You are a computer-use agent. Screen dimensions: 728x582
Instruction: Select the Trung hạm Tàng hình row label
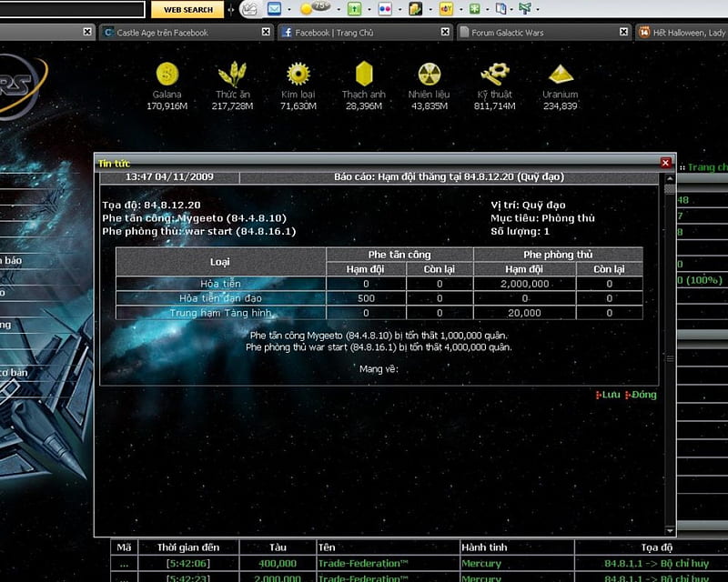point(220,313)
